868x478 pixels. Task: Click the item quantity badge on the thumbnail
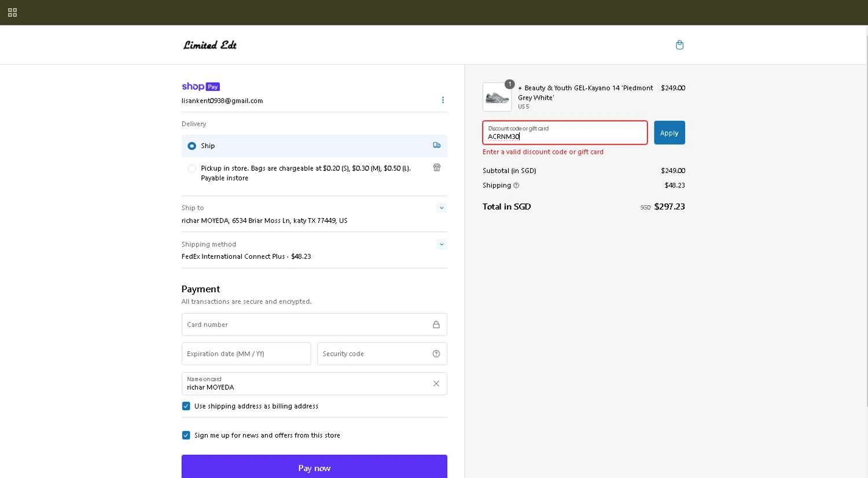(509, 84)
